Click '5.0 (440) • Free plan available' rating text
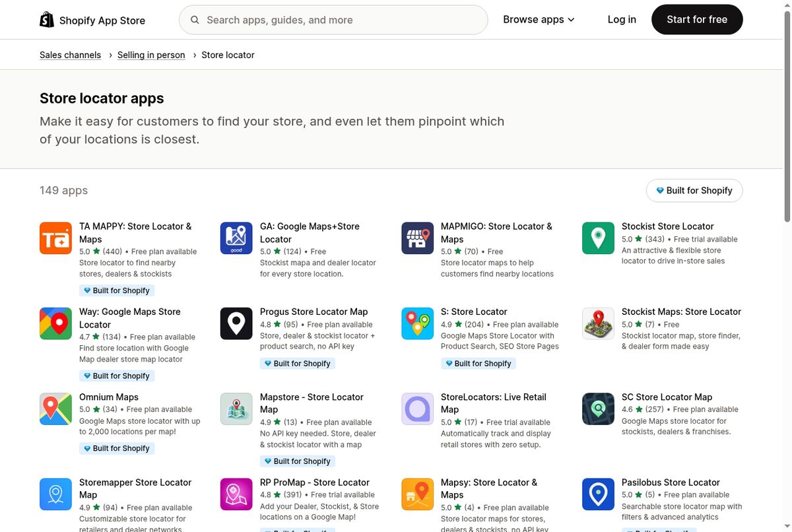This screenshot has width=792, height=532. (138, 251)
